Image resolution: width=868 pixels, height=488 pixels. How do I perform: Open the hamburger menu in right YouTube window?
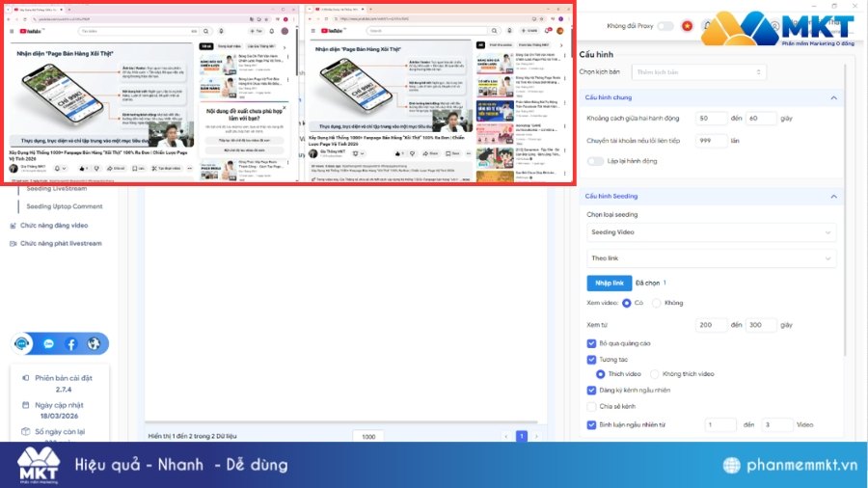click(312, 31)
